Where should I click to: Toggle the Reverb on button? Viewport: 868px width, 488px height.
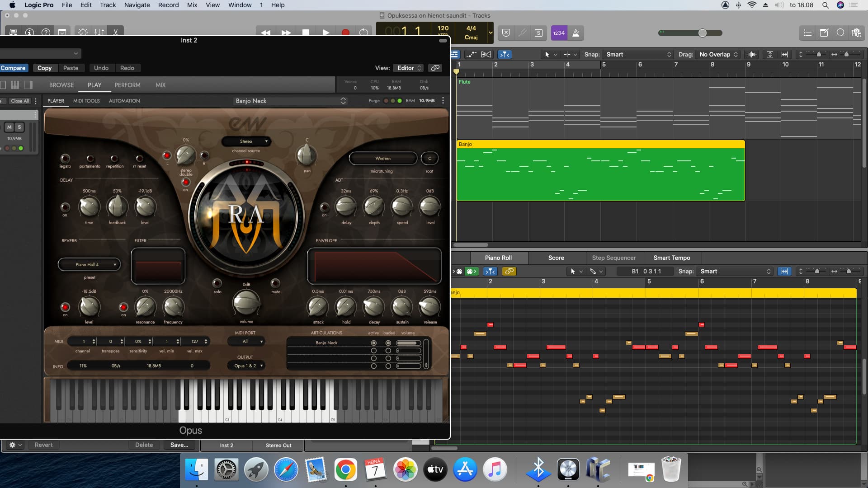point(65,307)
